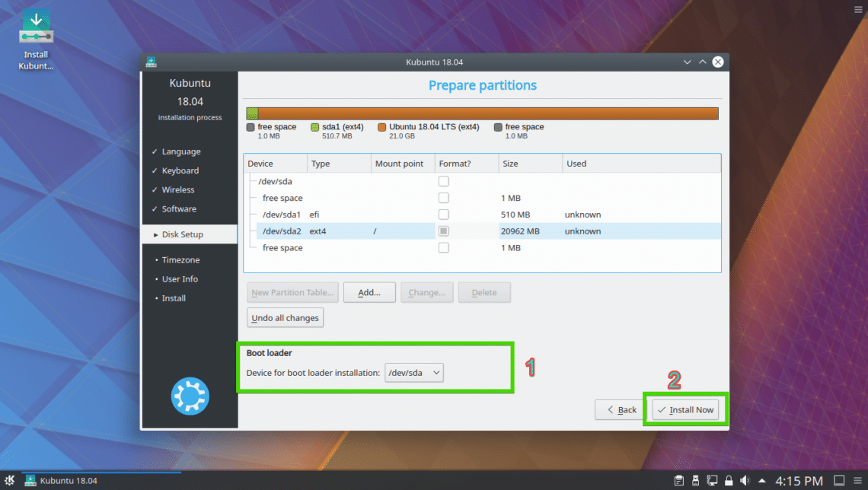Open the removable device notifier icon
The image size is (868, 490).
(x=695, y=481)
